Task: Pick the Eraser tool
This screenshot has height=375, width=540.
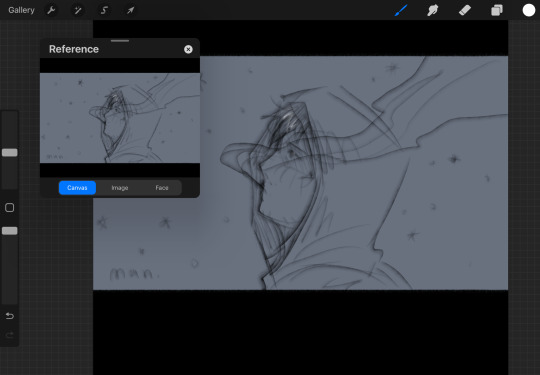Action: coord(465,10)
